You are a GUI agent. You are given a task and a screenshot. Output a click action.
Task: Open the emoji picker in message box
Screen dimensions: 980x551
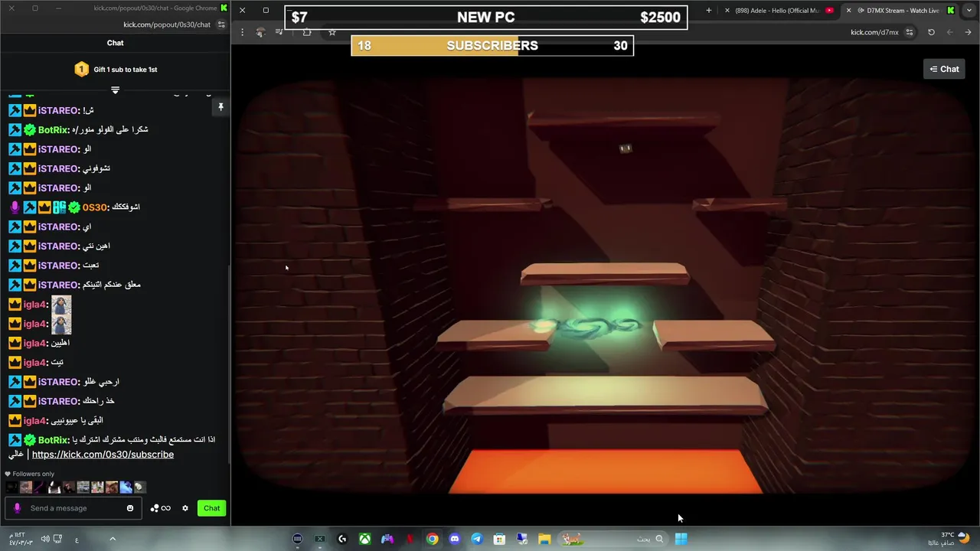tap(130, 508)
